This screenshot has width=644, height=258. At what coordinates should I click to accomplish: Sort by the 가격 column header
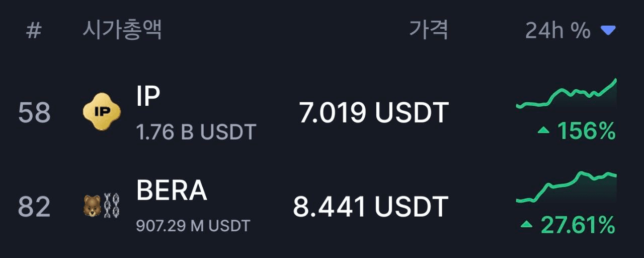coord(428,30)
